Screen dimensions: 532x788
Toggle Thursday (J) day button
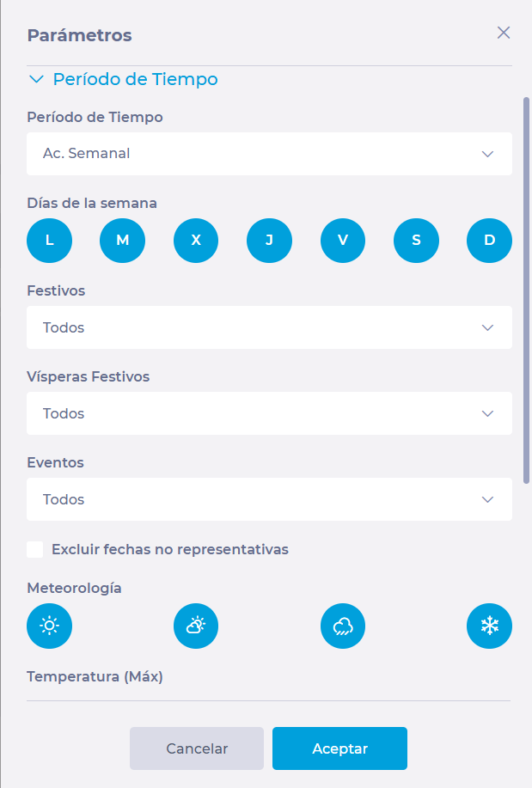tap(269, 240)
